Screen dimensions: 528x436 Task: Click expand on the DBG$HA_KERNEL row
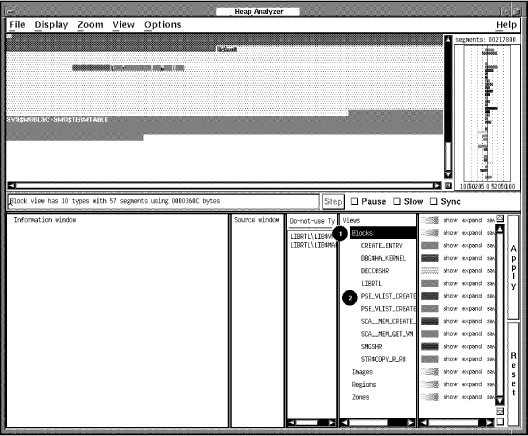point(472,258)
